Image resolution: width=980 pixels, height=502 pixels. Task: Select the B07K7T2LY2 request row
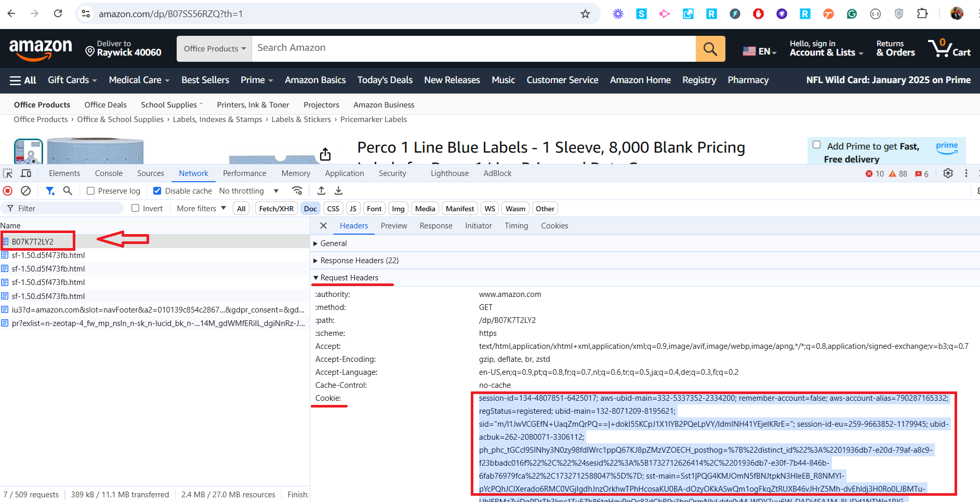point(155,241)
